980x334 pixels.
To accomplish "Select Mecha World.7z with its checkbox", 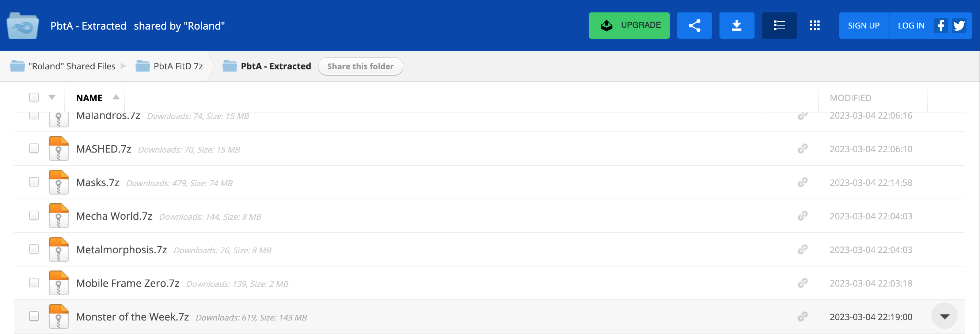I will (x=34, y=215).
